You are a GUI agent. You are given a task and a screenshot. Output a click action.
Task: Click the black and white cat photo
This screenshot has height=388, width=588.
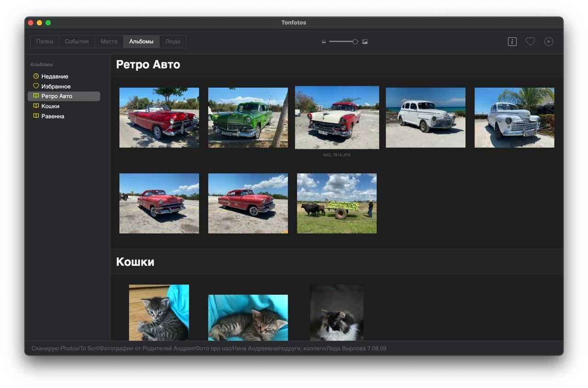(337, 313)
